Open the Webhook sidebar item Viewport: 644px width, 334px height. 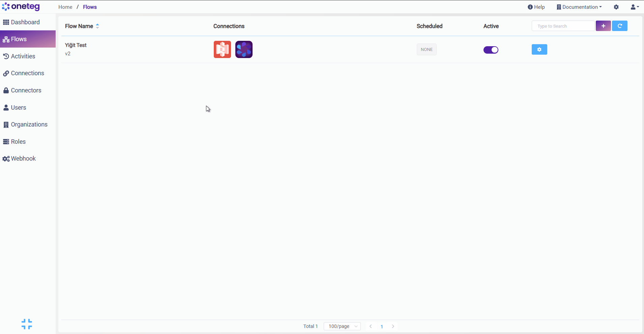click(23, 159)
